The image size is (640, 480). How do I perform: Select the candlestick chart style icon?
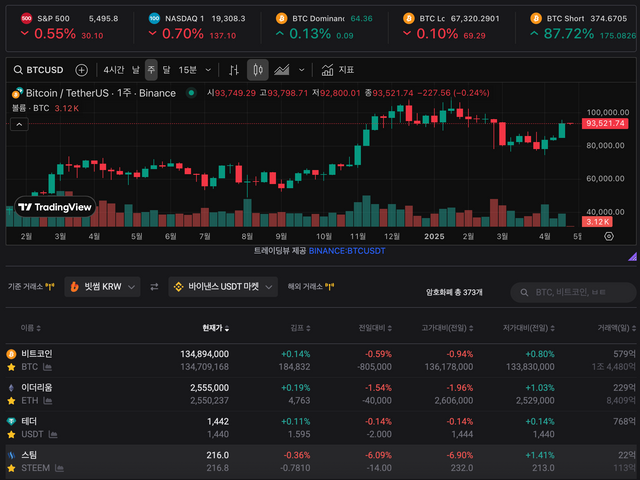click(x=258, y=70)
